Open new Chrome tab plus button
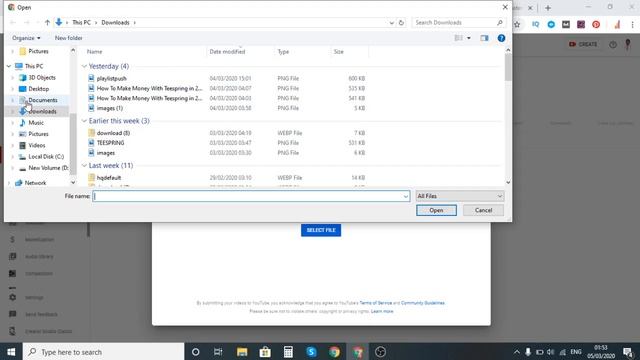The image size is (640, 360). (548, 8)
